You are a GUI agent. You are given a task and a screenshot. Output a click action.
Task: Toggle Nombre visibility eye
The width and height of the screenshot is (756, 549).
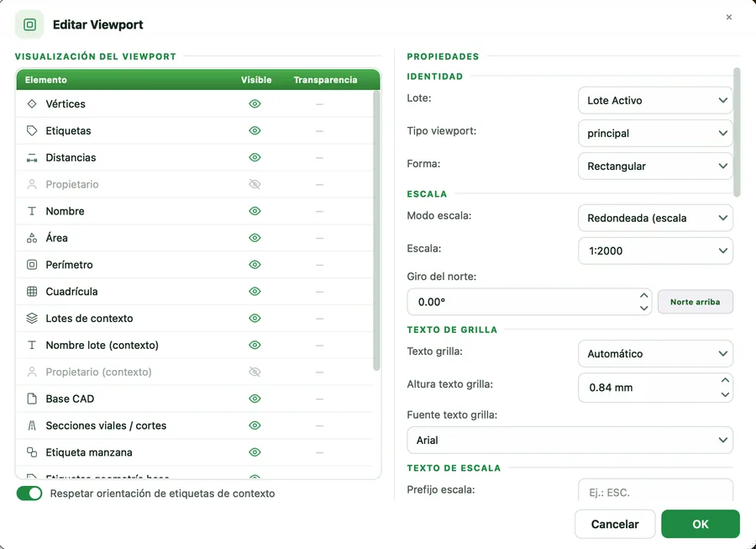point(255,211)
